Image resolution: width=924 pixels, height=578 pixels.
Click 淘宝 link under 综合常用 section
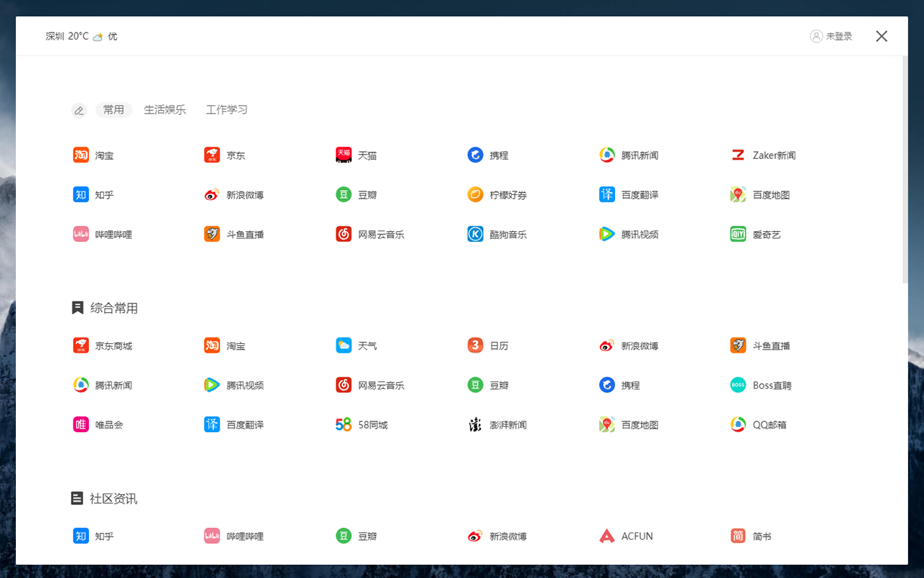236,346
